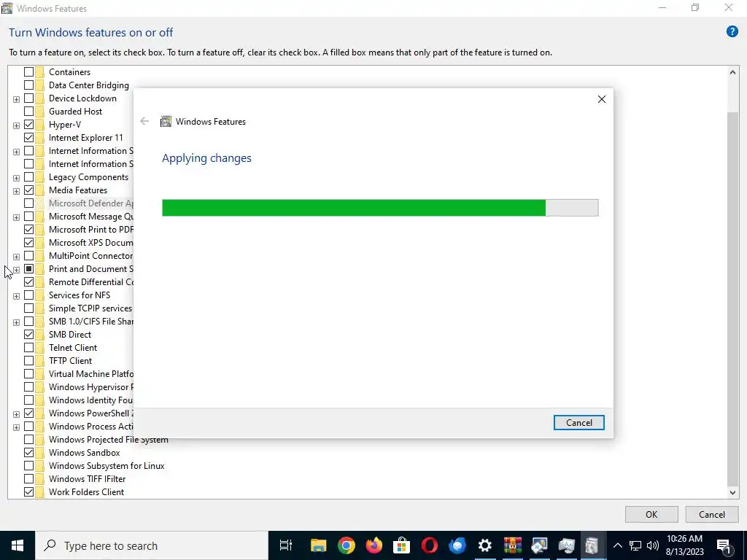Open Thunderbird from the taskbar
747x560 pixels.
click(x=457, y=545)
